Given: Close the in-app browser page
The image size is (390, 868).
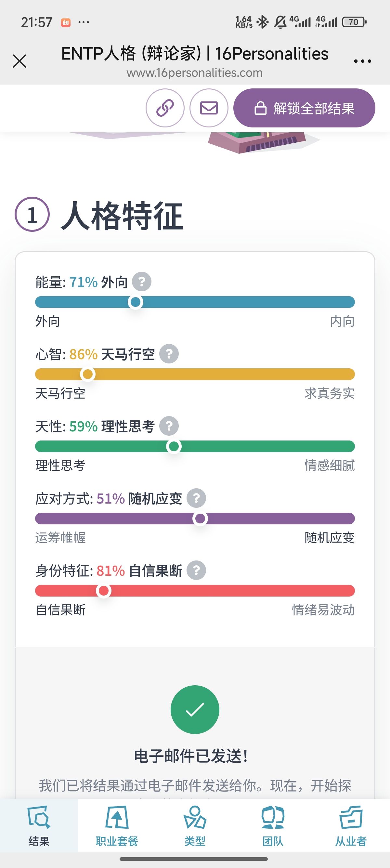Looking at the screenshot, I should [x=19, y=61].
